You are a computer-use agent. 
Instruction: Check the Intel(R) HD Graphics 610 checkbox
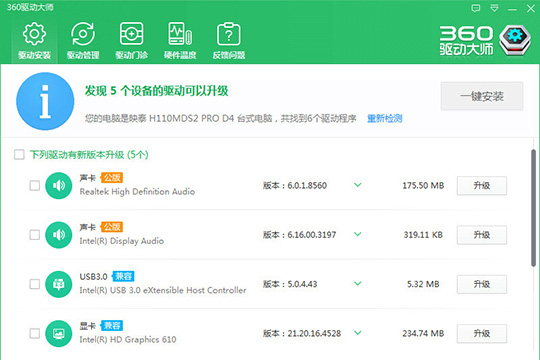click(34, 333)
